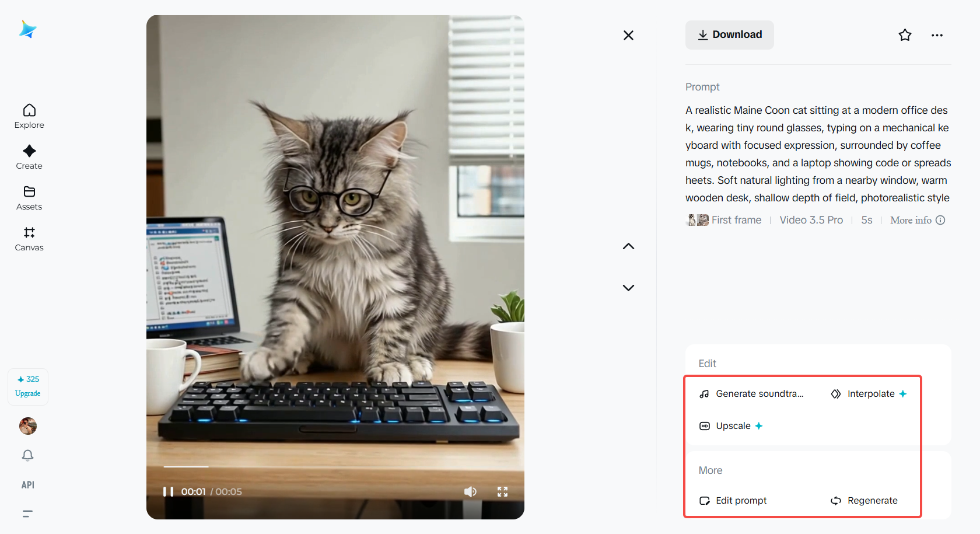Select the Create tool

[29, 156]
